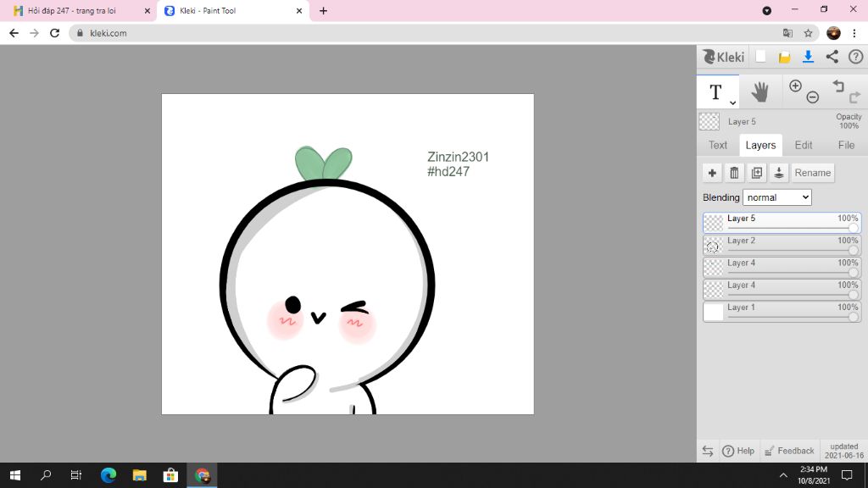Delete the layer with the trash icon
Screen dimensions: 868x488
pyautogui.click(x=734, y=173)
